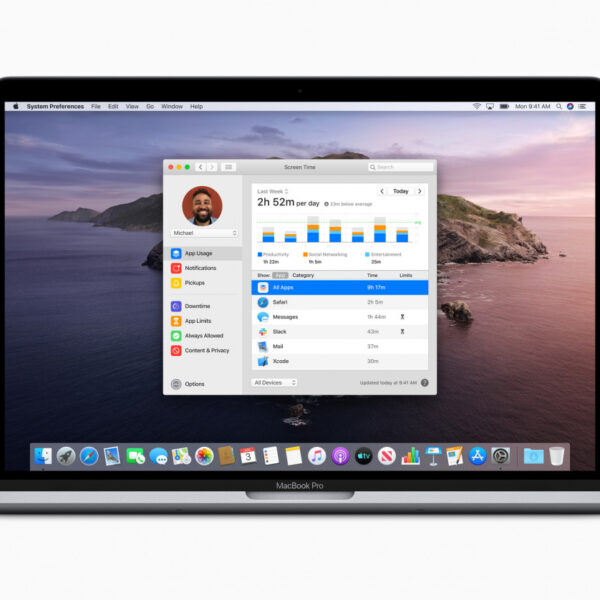Open System Preferences from the Dock
The height and width of the screenshot is (600, 600).
tap(501, 456)
